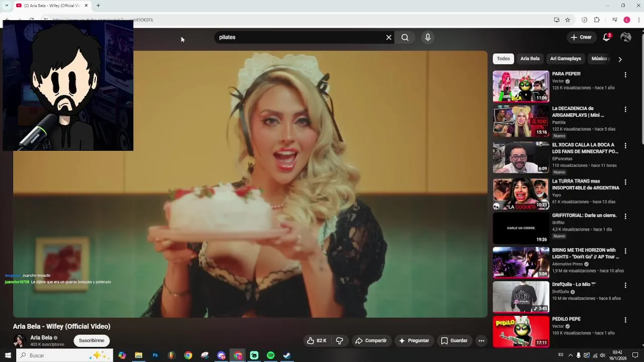The width and height of the screenshot is (644, 362).
Task: Like the video with 82 K thumbs up
Action: 317,341
